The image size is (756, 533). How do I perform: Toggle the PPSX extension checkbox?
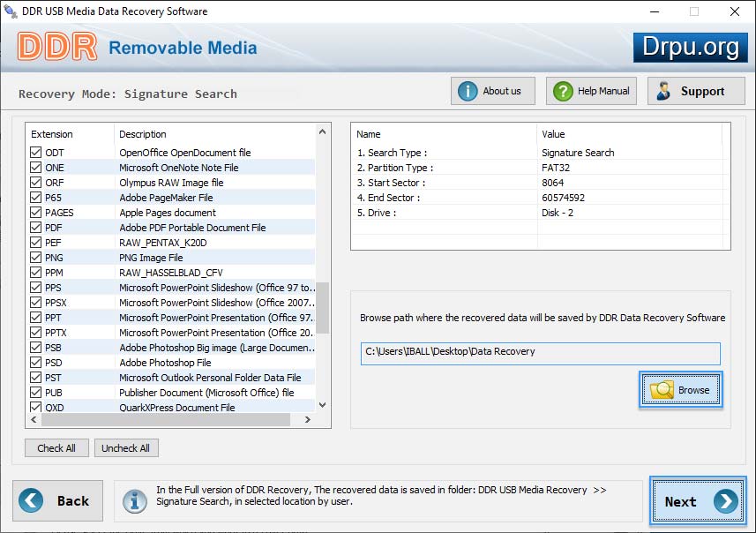click(x=35, y=303)
